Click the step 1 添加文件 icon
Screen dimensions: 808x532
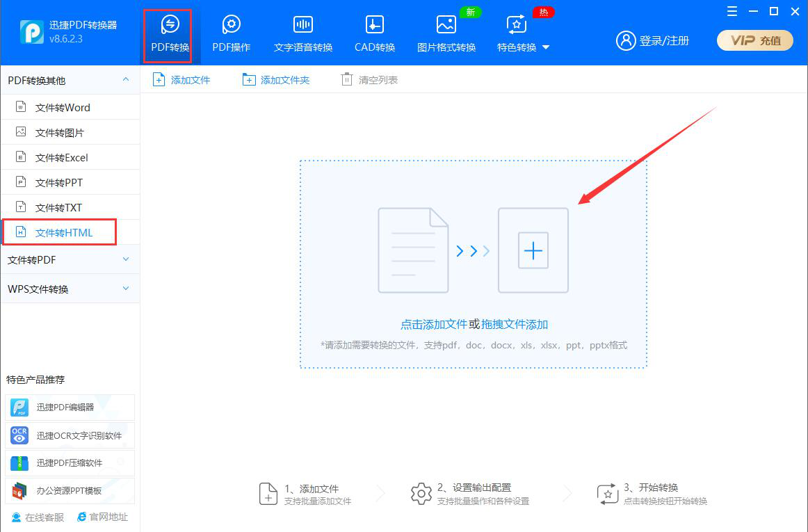pyautogui.click(x=268, y=494)
